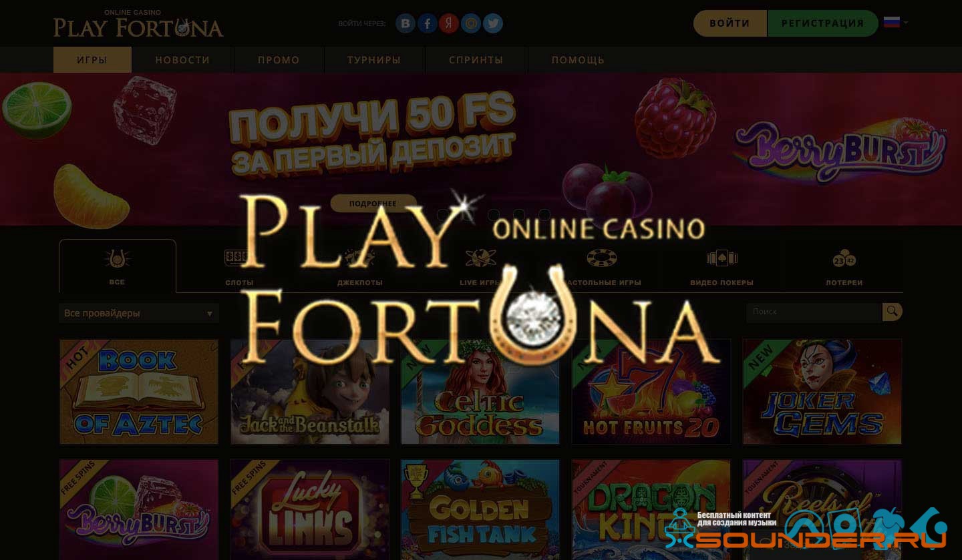Show the Слоты games category

click(x=239, y=268)
